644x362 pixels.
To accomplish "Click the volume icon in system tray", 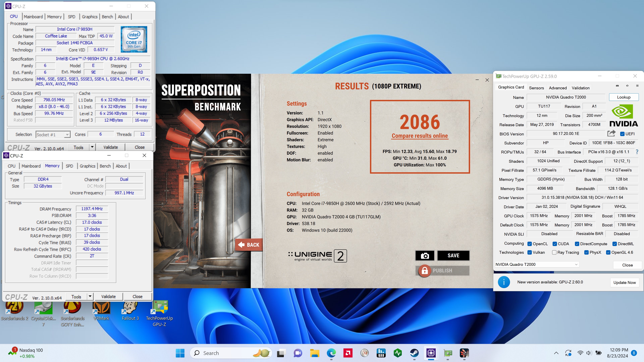I will coord(589,353).
